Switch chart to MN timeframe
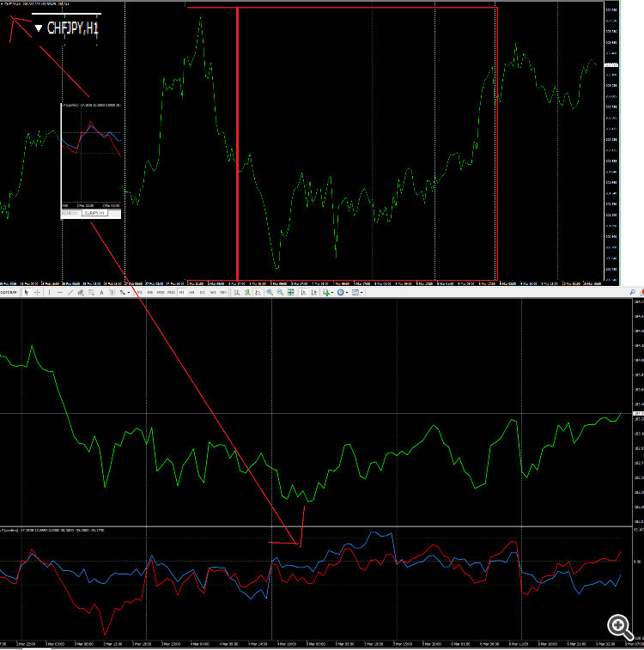 223,292
